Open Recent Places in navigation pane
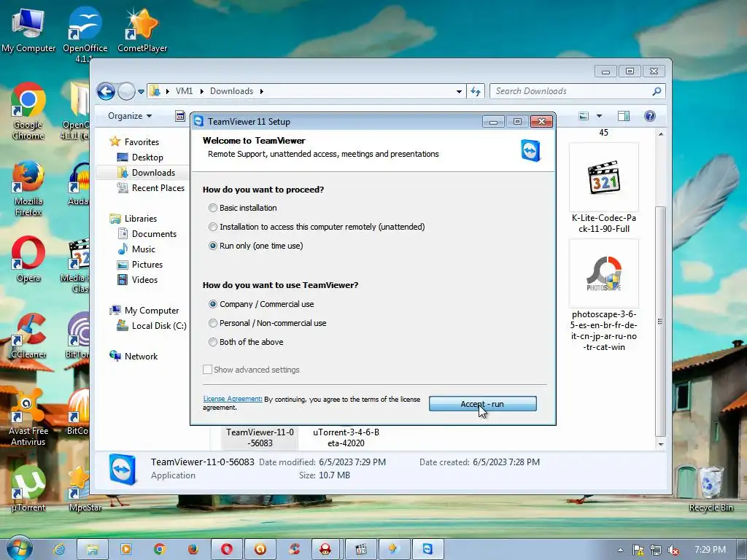This screenshot has height=560, width=747. (151, 188)
